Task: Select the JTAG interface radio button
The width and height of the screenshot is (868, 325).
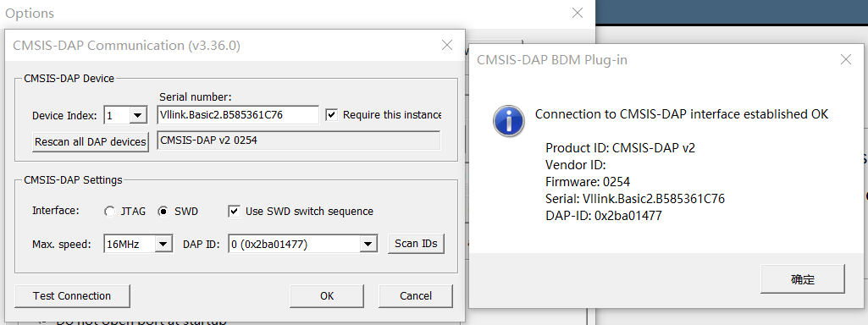Action: 109,212
